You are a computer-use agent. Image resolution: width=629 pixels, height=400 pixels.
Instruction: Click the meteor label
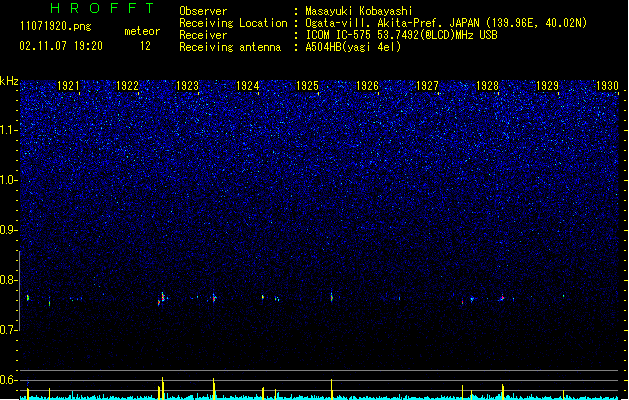tap(142, 31)
